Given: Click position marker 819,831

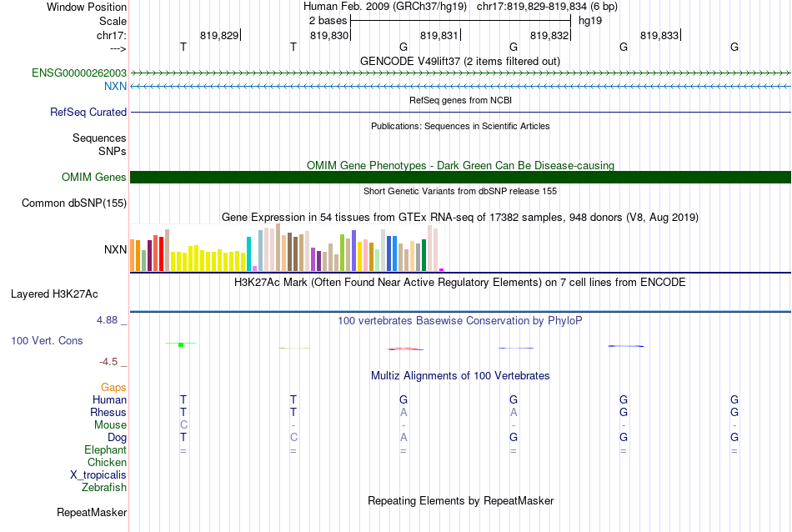Looking at the screenshot, I should [x=439, y=35].
